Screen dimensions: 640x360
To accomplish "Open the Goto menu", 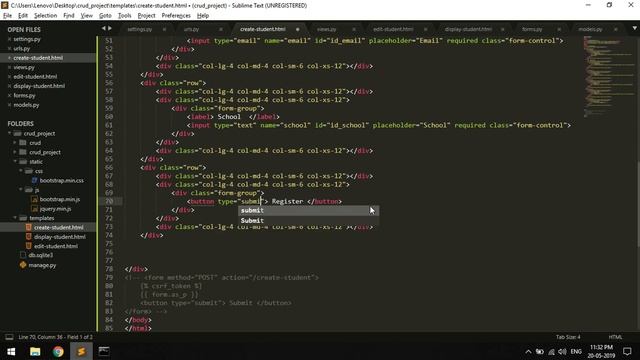I will pos(105,16).
